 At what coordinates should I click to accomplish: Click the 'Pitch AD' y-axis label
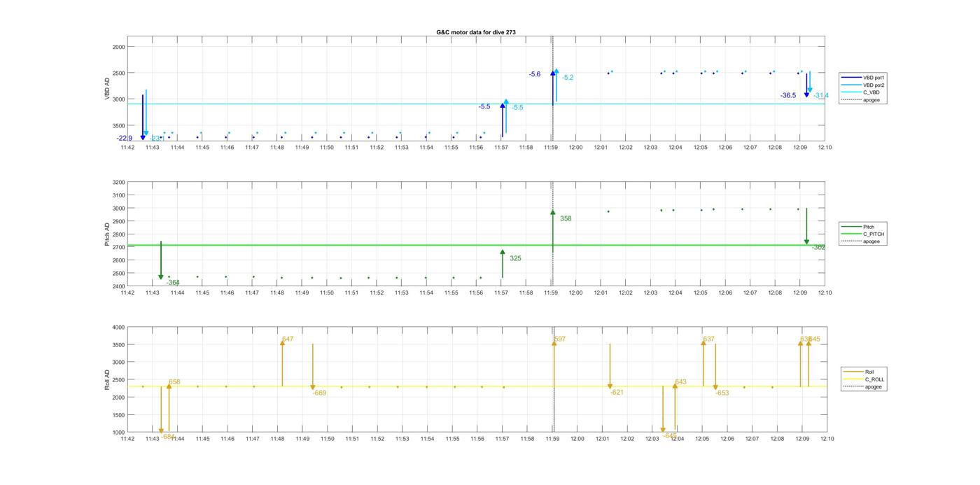click(108, 234)
